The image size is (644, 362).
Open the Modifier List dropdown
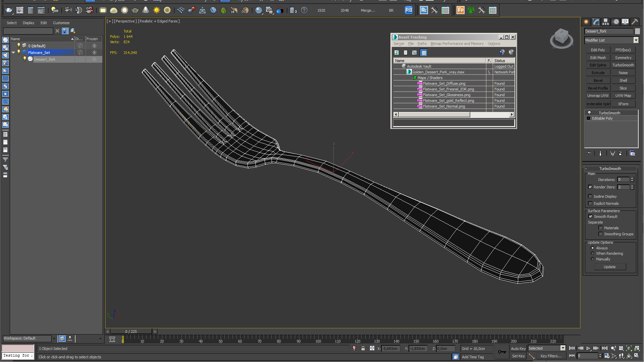coord(637,40)
